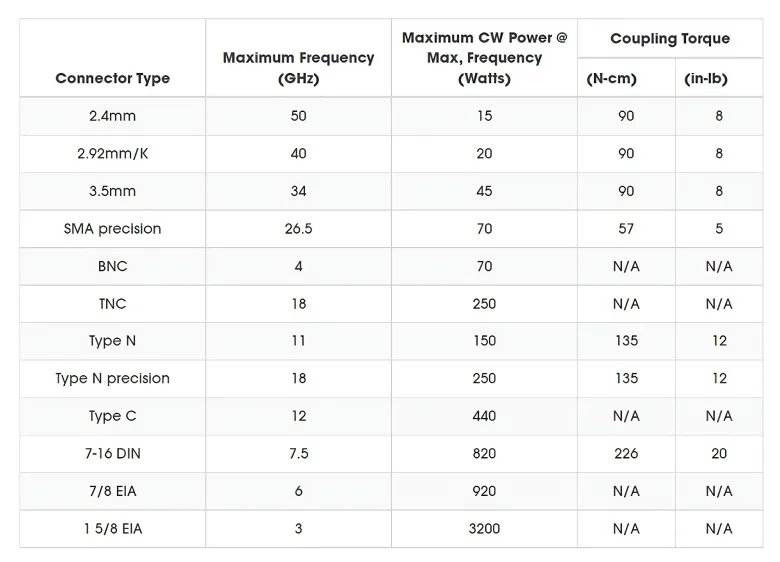Screen dimensions: 780x562
Task: Click the 3200 watts power value
Action: coord(484,529)
